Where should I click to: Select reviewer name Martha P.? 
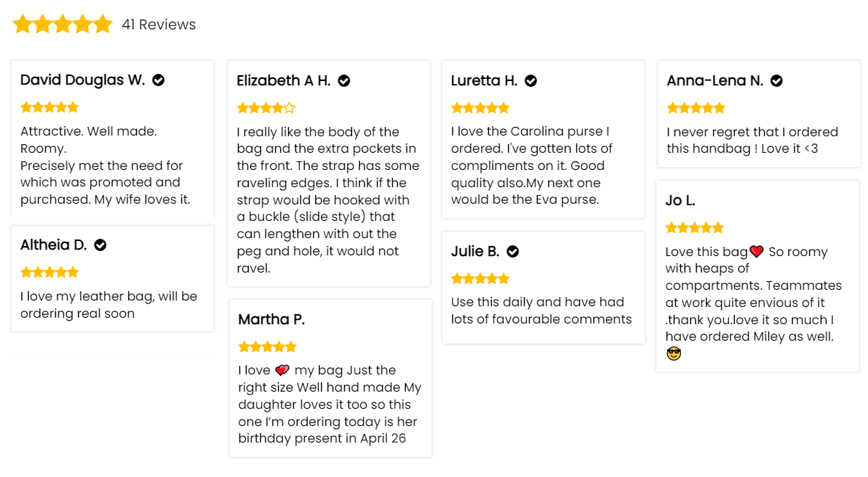272,320
